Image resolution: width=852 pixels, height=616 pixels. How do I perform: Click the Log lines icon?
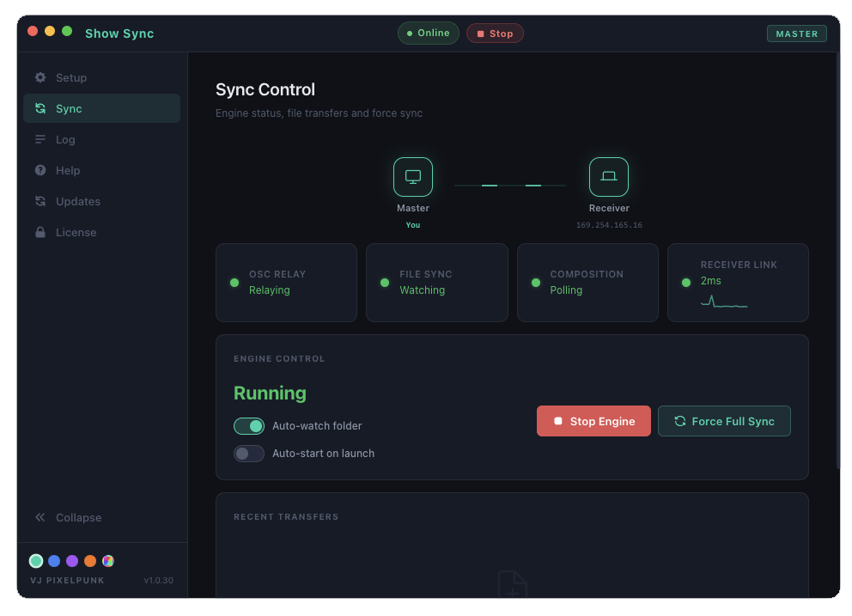tap(40, 139)
